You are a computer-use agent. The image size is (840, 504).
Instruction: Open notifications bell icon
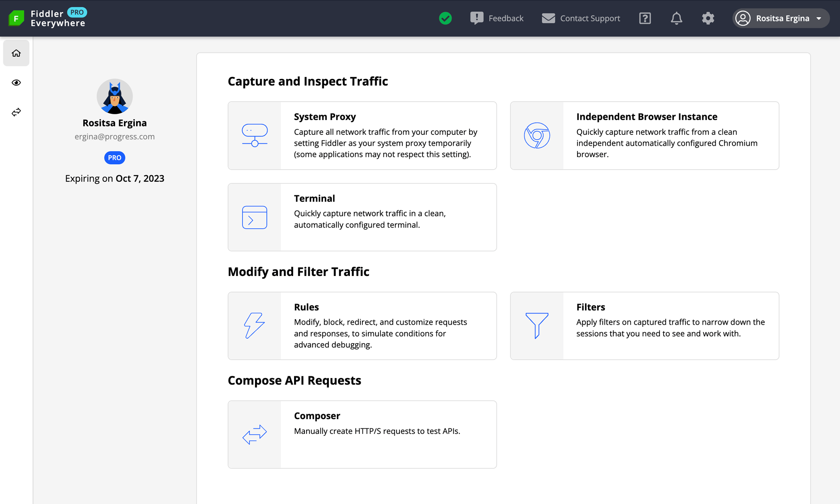pyautogui.click(x=677, y=18)
